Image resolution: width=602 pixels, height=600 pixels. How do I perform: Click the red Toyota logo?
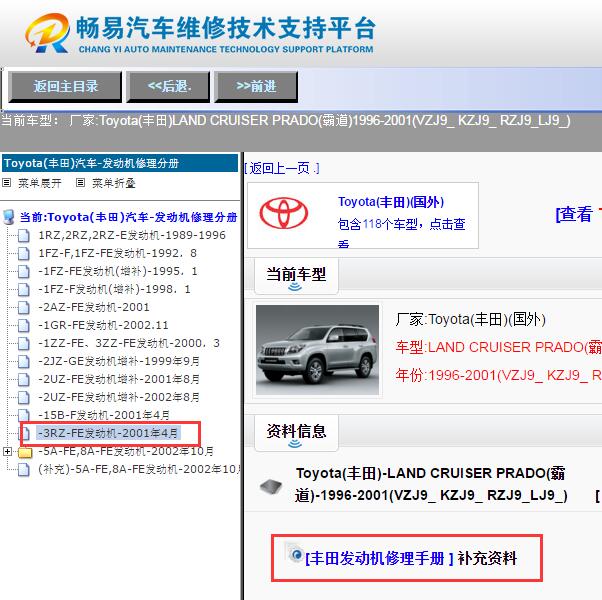pos(284,213)
